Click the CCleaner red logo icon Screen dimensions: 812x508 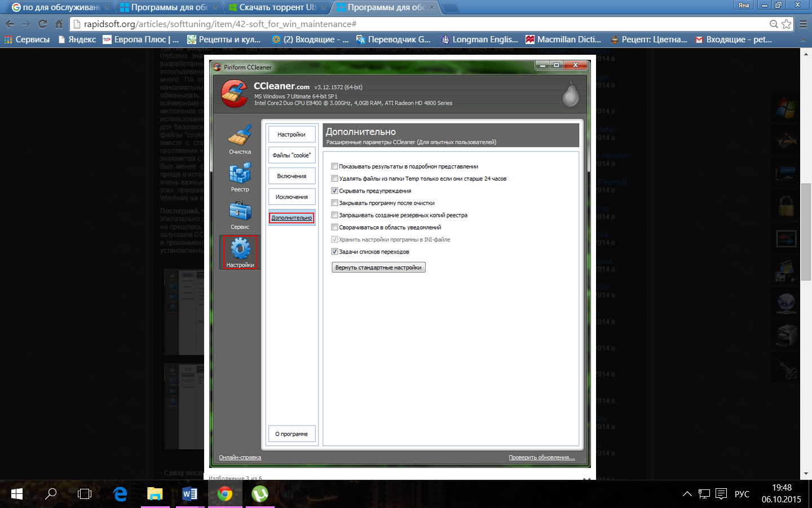point(234,94)
